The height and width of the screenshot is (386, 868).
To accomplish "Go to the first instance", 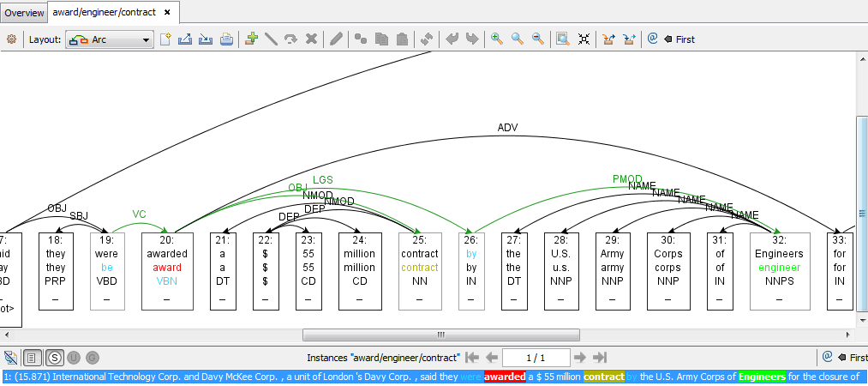I will pyautogui.click(x=471, y=357).
